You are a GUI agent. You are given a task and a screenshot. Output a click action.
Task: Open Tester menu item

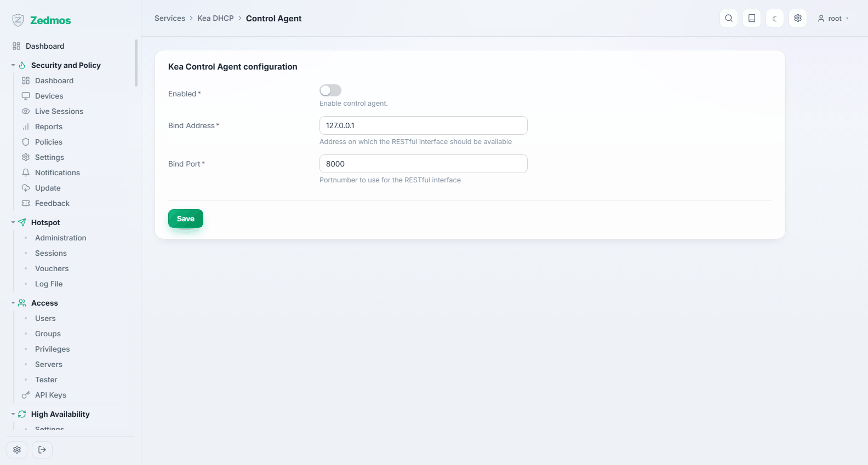point(46,380)
